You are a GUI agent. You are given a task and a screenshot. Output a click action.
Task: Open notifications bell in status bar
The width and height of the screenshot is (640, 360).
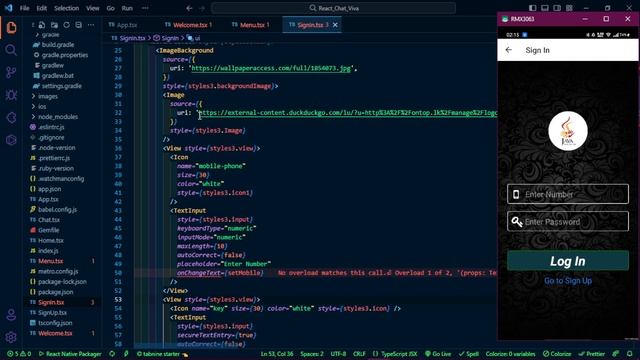pos(629,354)
